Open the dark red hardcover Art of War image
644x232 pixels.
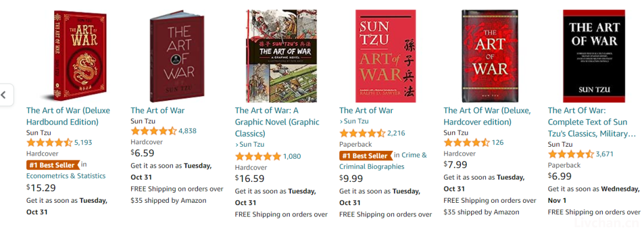click(x=178, y=56)
